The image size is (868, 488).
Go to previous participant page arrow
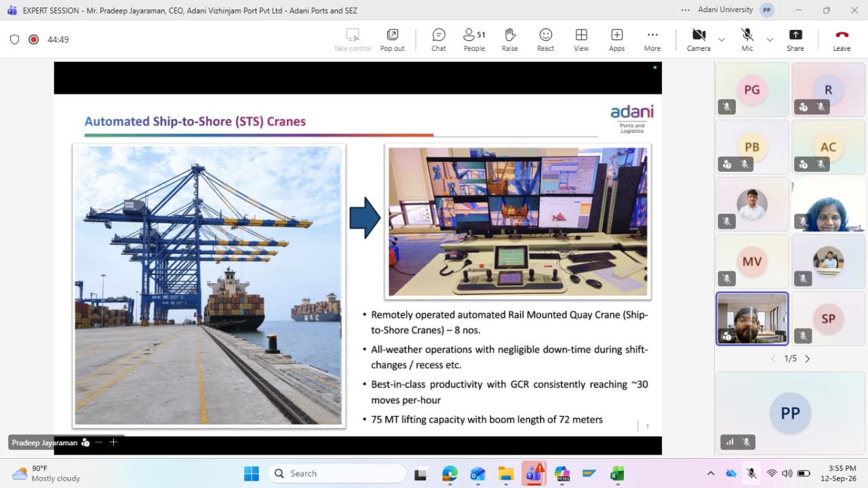[773, 358]
